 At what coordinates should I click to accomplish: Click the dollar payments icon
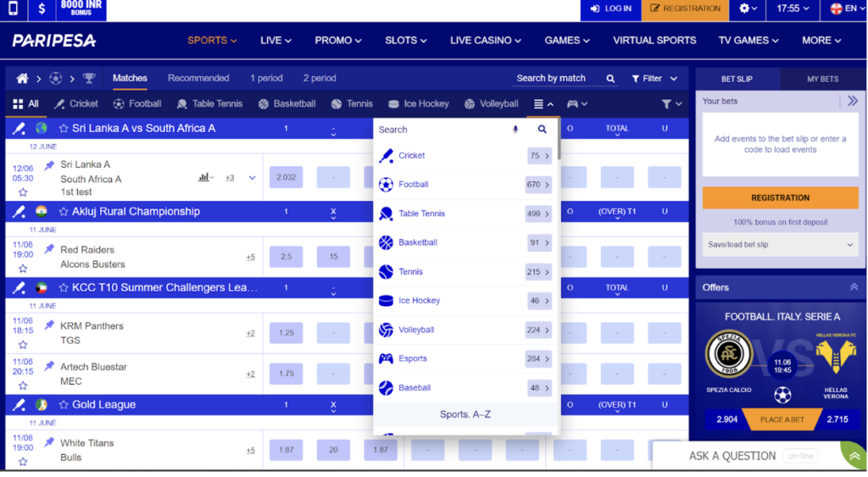tap(42, 8)
